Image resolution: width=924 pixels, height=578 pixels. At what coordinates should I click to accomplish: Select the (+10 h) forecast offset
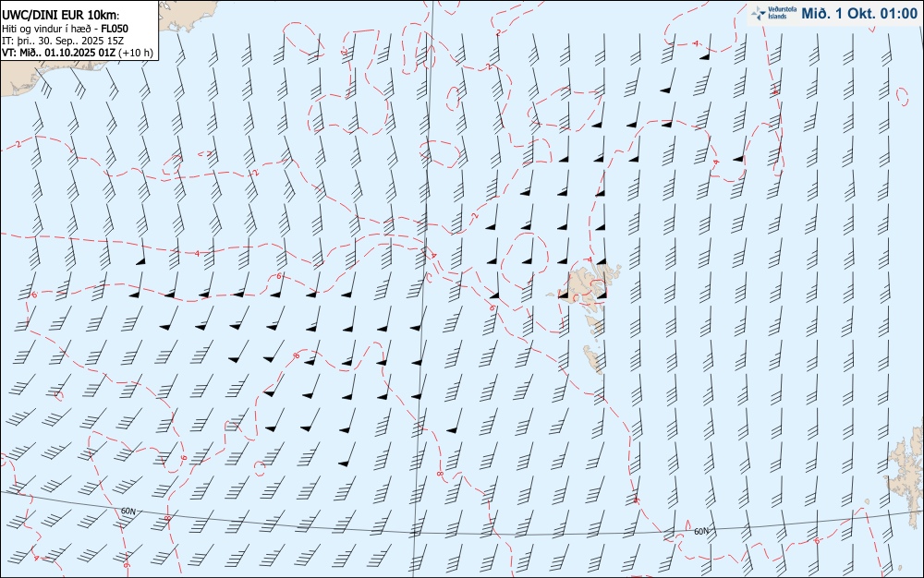click(136, 53)
